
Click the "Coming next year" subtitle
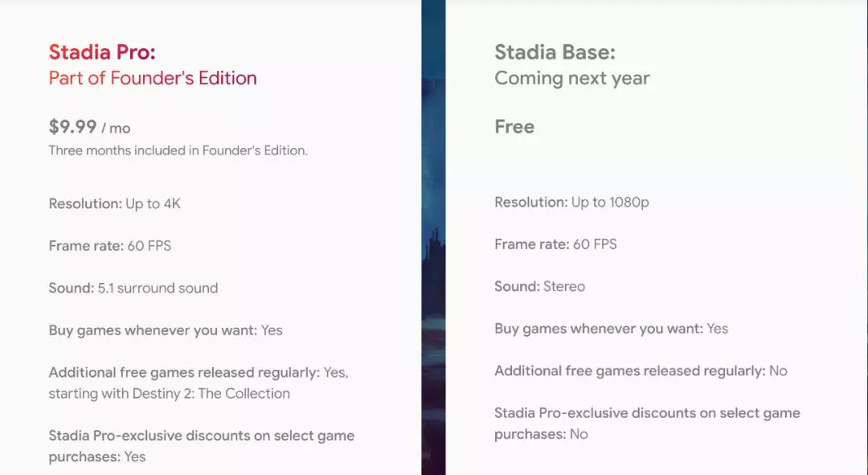coord(572,78)
